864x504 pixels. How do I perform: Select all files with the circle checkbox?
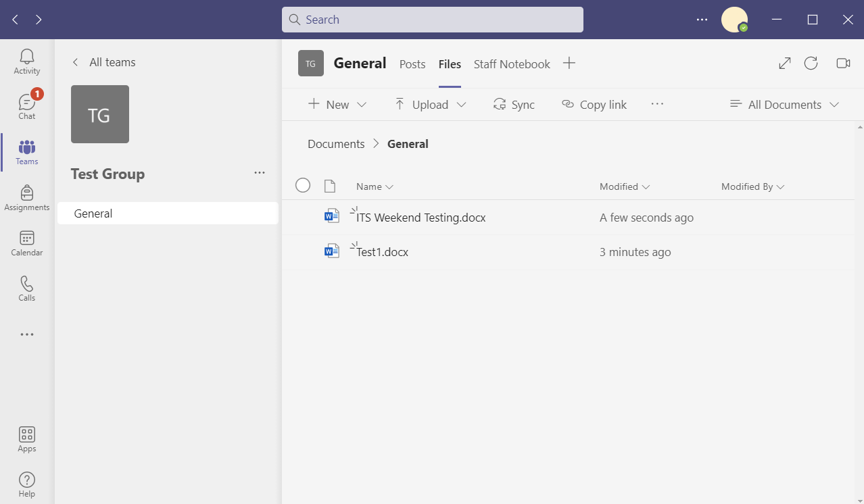coord(302,184)
